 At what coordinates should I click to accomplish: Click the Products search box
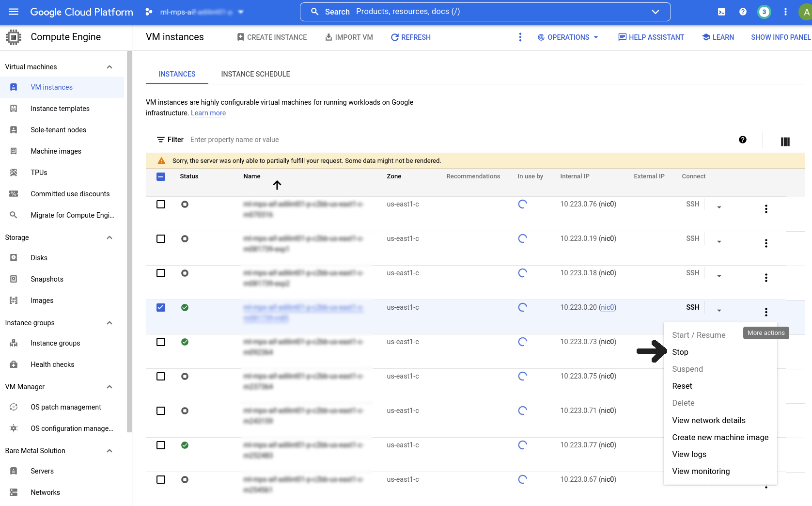(485, 12)
